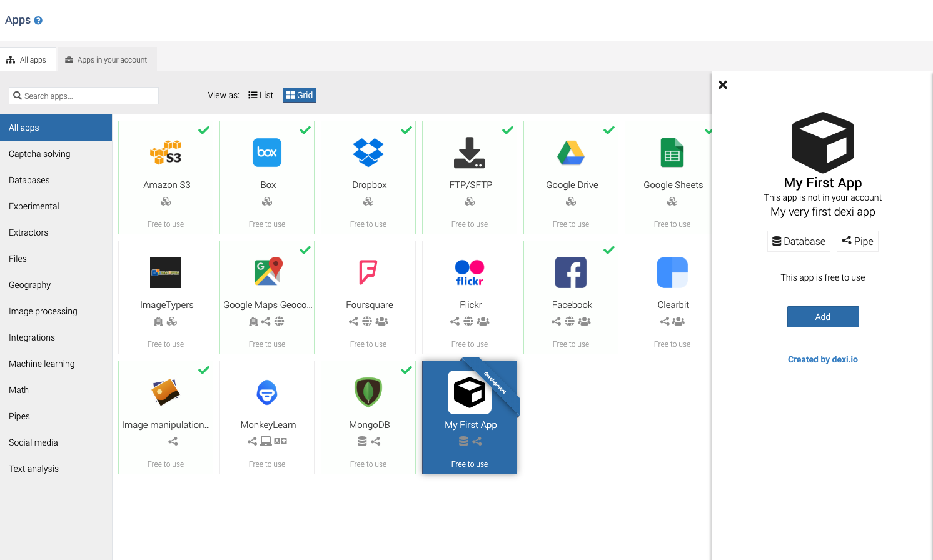
Task: Click the MonkeyLearn translation type icon
Action: point(281,441)
